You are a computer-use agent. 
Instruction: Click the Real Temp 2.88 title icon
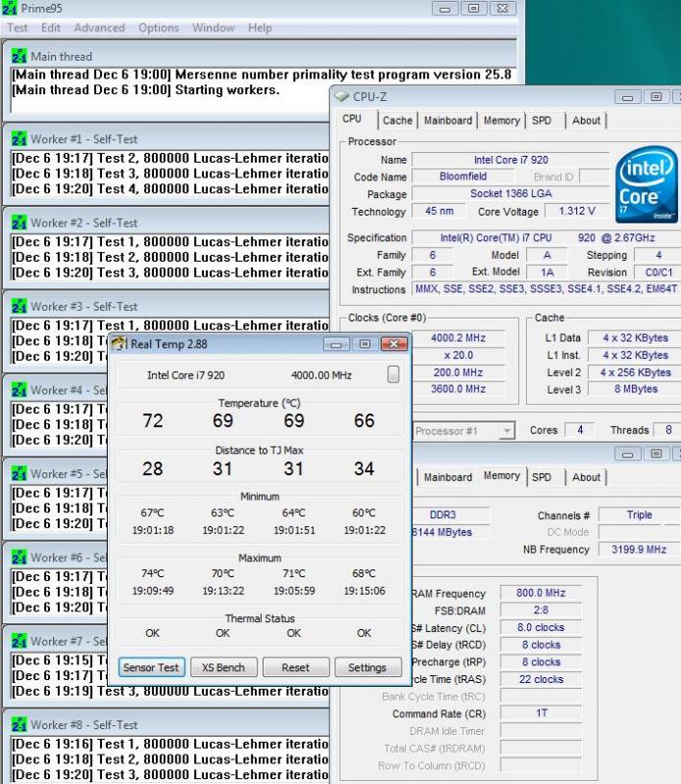[118, 343]
